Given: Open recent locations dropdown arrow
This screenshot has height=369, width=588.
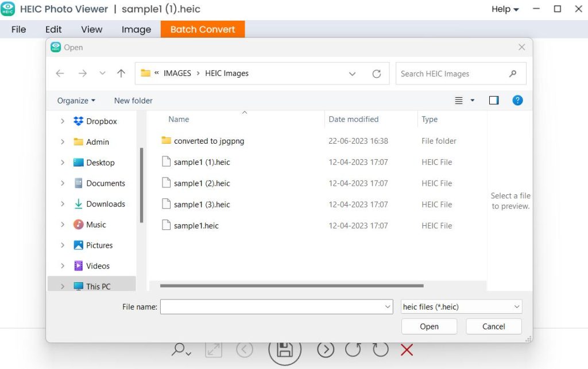Looking at the screenshot, I should click(x=102, y=74).
